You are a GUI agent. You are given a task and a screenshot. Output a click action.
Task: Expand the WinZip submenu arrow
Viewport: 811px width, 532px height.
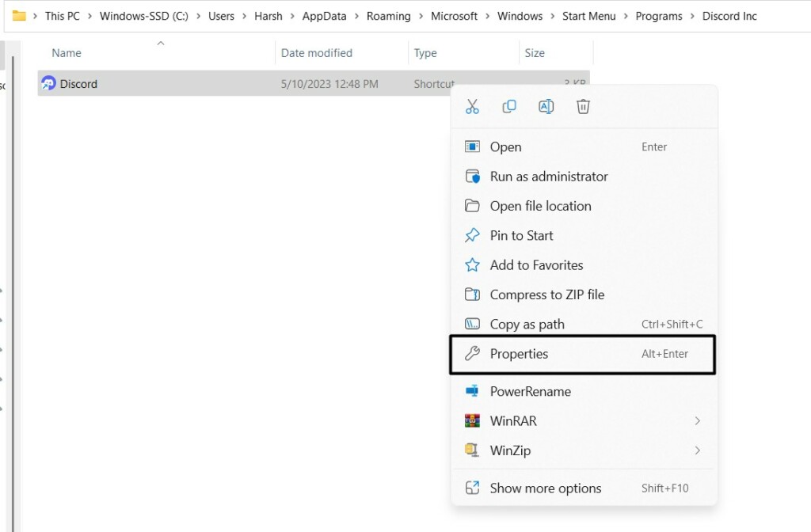[697, 450]
